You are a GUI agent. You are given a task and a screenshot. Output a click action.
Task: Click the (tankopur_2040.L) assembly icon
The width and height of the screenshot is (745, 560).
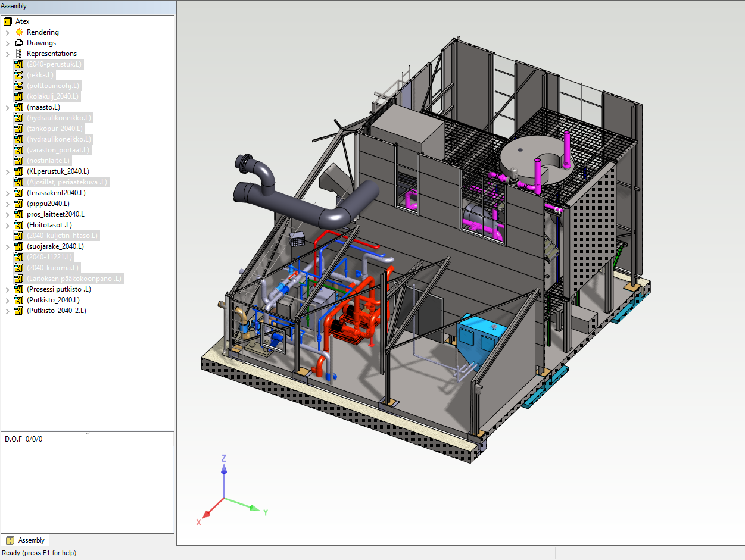pyautogui.click(x=18, y=129)
